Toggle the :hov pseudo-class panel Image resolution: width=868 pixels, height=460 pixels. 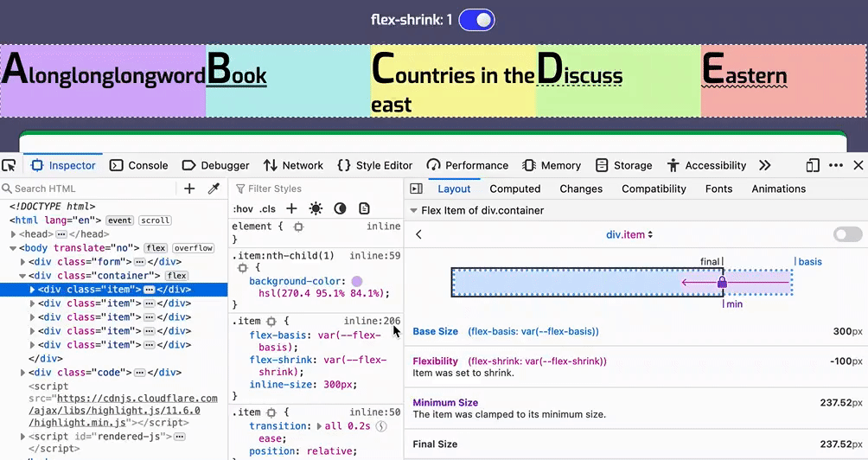[x=243, y=208]
